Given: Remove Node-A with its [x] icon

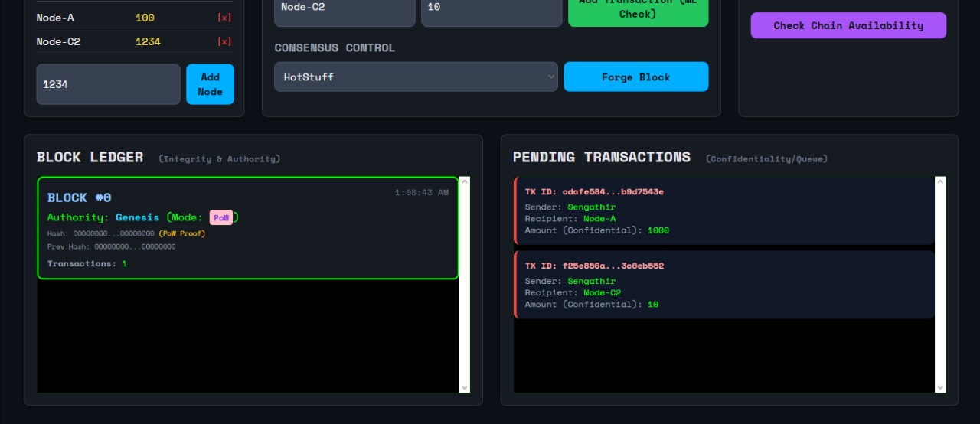Looking at the screenshot, I should point(224,18).
